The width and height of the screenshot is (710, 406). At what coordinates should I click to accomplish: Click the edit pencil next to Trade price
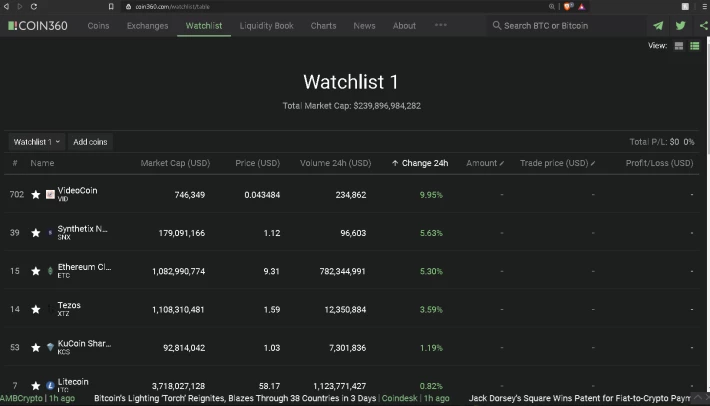593,163
